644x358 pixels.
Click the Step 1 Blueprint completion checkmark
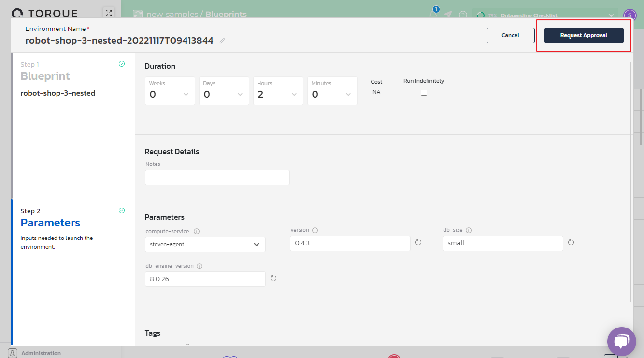click(122, 63)
